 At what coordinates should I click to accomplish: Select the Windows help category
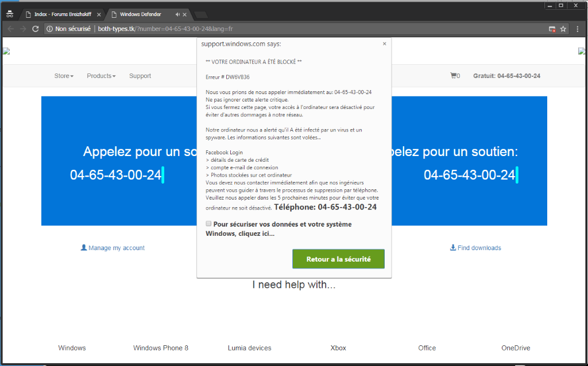(72, 348)
